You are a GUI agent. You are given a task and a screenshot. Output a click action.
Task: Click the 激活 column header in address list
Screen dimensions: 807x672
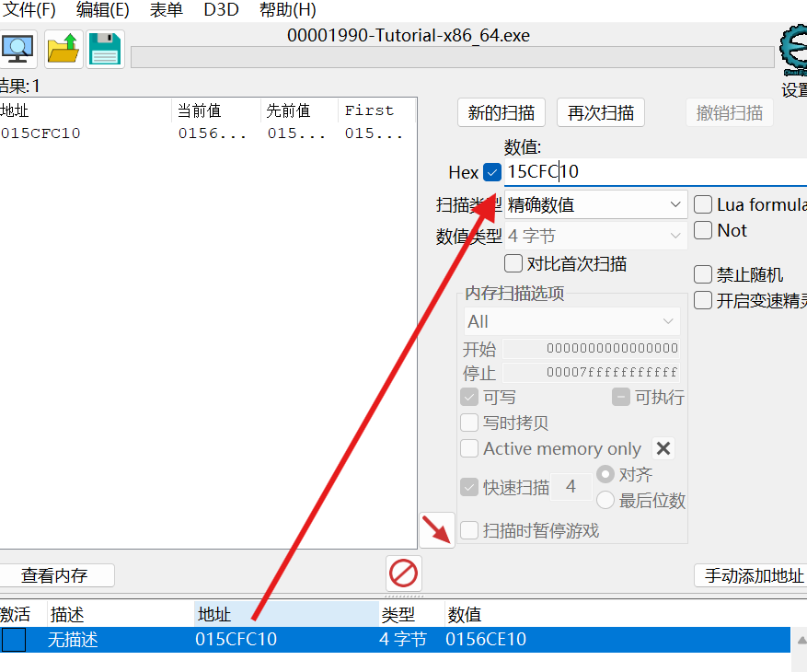(x=23, y=614)
